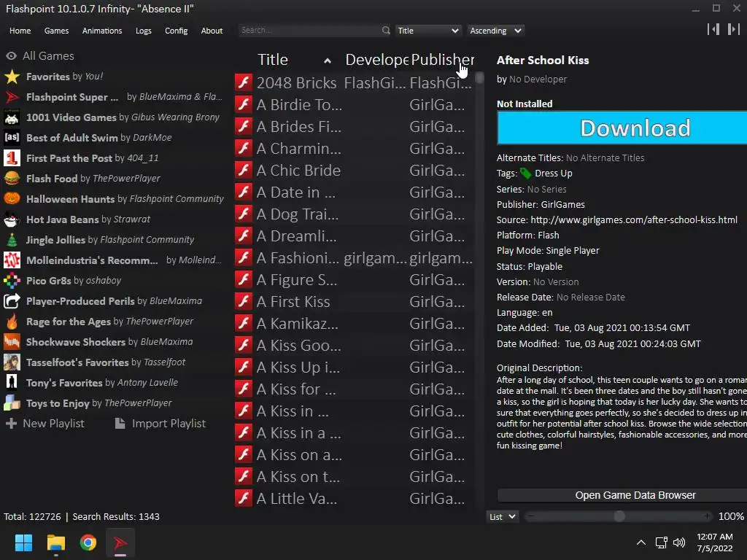Click Open Game Data Browser button
This screenshot has height=560, width=747.
[622, 495]
